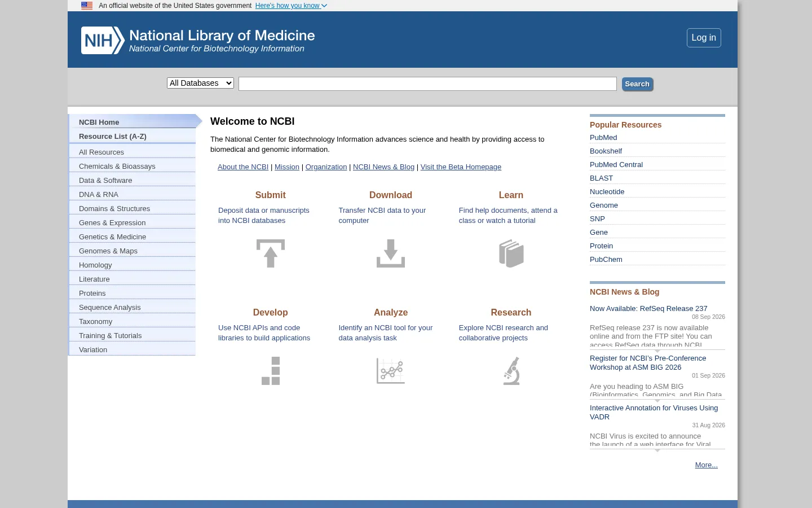Screen dimensions: 812x508
Task: Open Nucleotide resource link
Action: [x=607, y=191]
